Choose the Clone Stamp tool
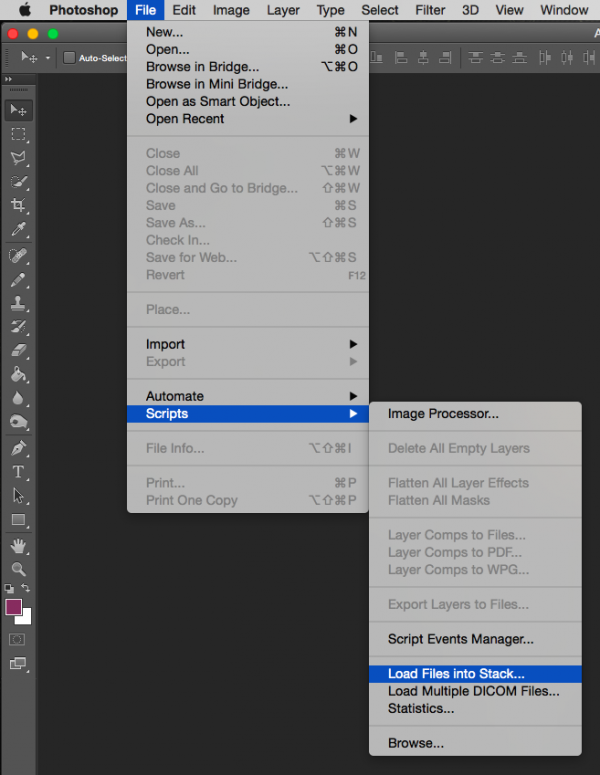This screenshot has width=600, height=775. click(x=18, y=303)
